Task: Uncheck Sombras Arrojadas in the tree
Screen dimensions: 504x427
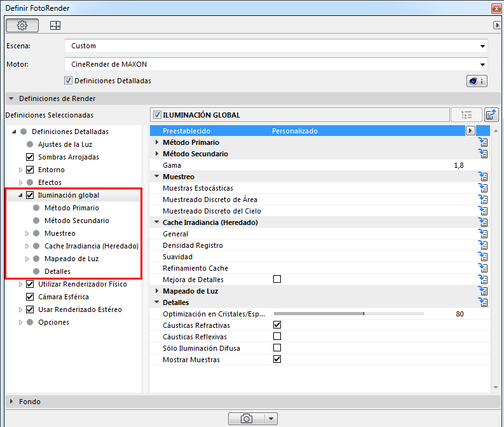Action: click(x=30, y=157)
